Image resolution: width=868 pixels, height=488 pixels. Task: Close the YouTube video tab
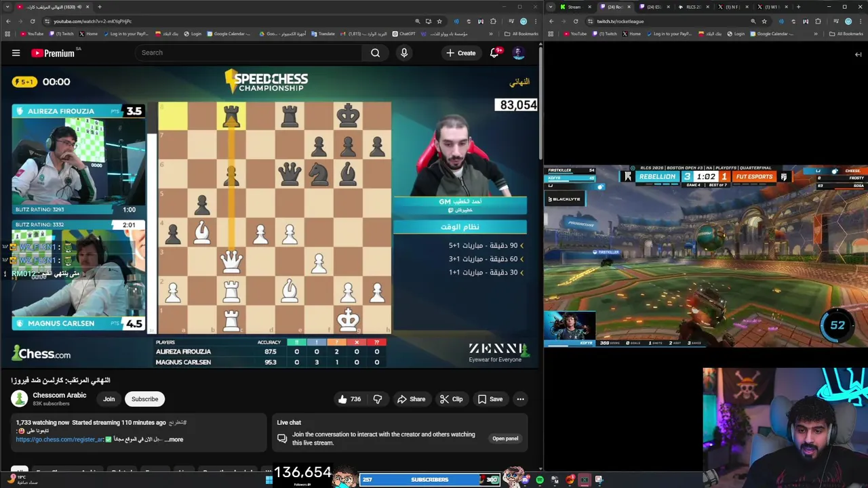pyautogui.click(x=88, y=7)
